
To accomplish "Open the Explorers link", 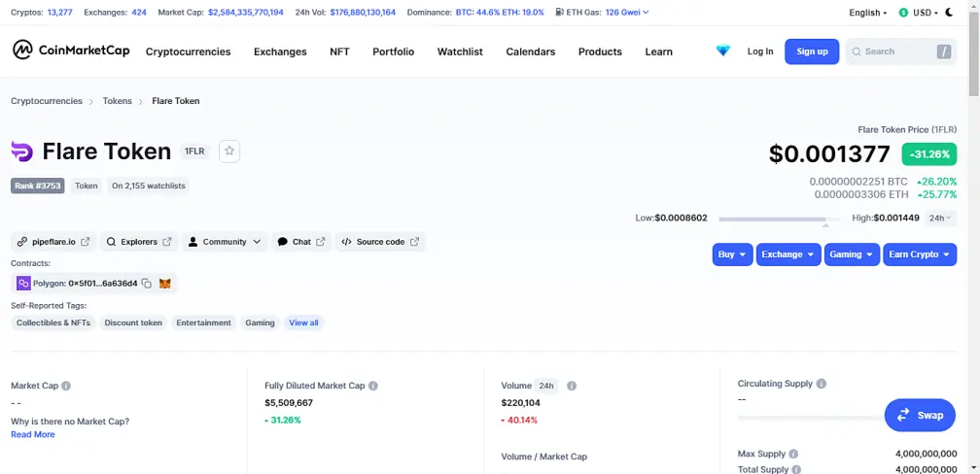I will (139, 242).
